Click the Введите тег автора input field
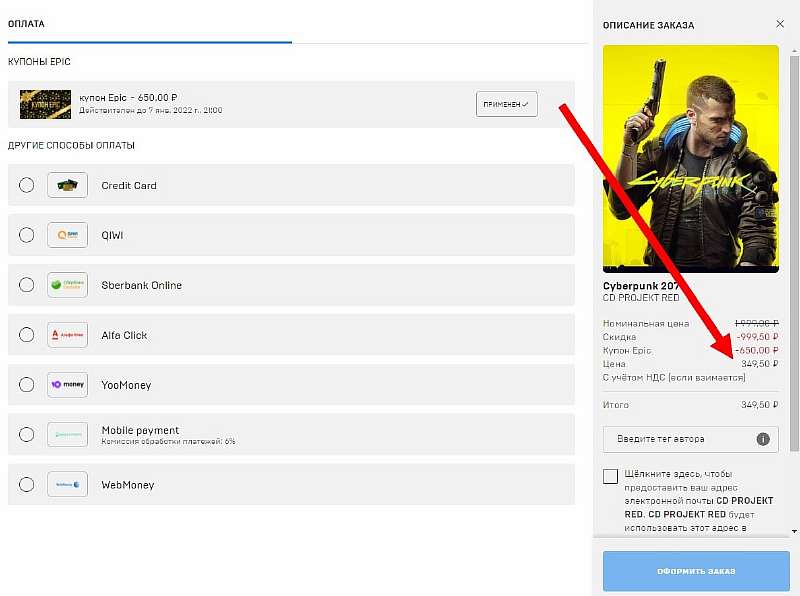800x596 pixels. [691, 439]
